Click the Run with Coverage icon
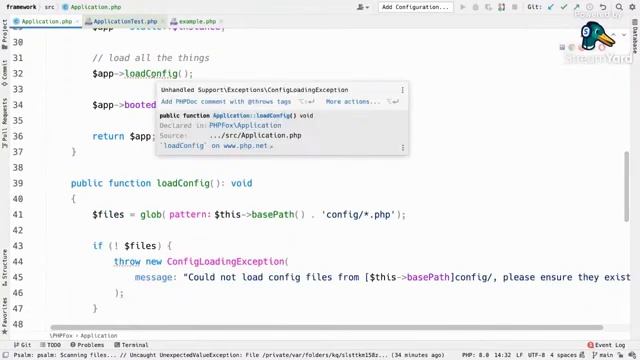This screenshot has width=640, height=360. click(x=489, y=7)
